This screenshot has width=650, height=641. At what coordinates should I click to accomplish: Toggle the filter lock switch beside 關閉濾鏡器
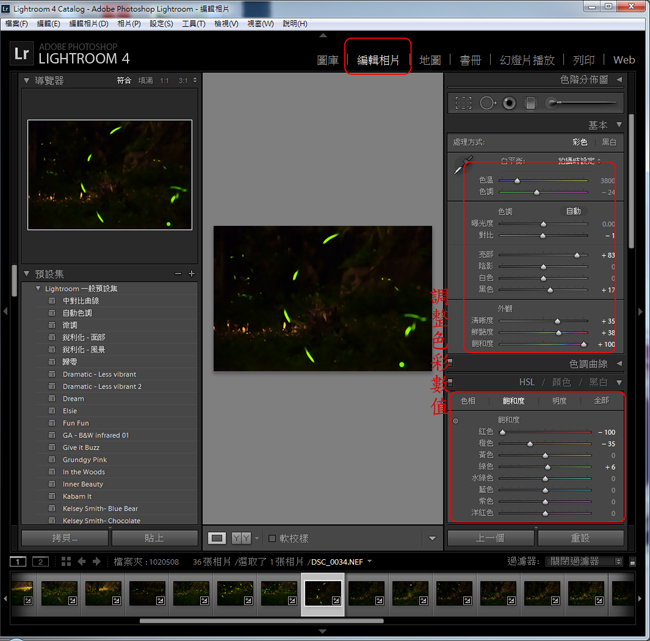coord(633,562)
